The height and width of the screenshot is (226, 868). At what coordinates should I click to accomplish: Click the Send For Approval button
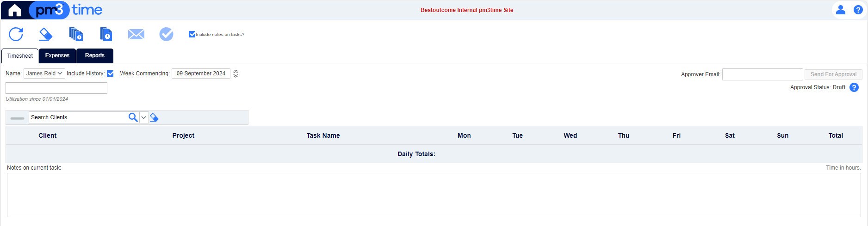[833, 74]
